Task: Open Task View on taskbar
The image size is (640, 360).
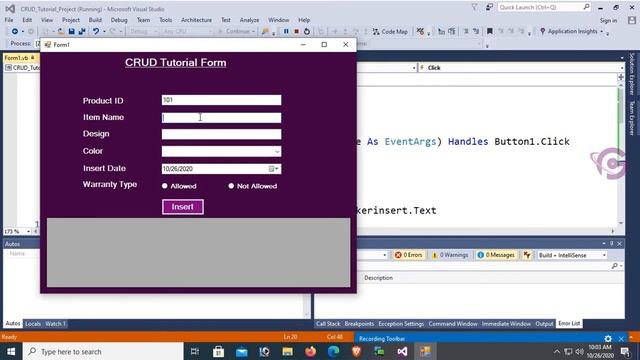Action: 195,351
